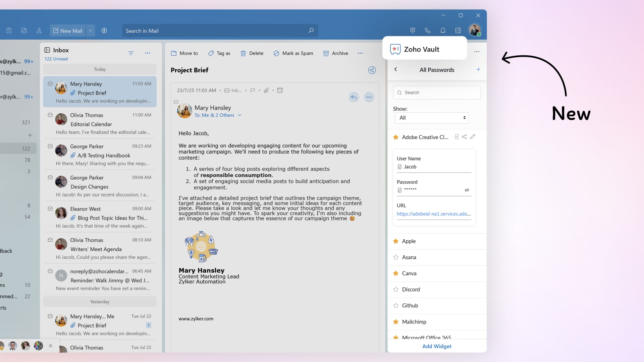
Task: Expand the New Mail dropdown arrow
Action: pos(90,31)
